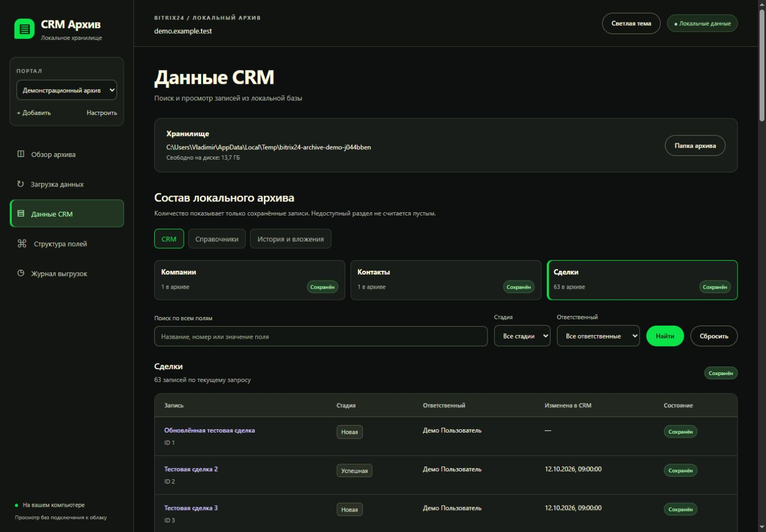The width and height of the screenshot is (766, 532).
Task: Click the green CRM Архив logo icon
Action: [24, 29]
